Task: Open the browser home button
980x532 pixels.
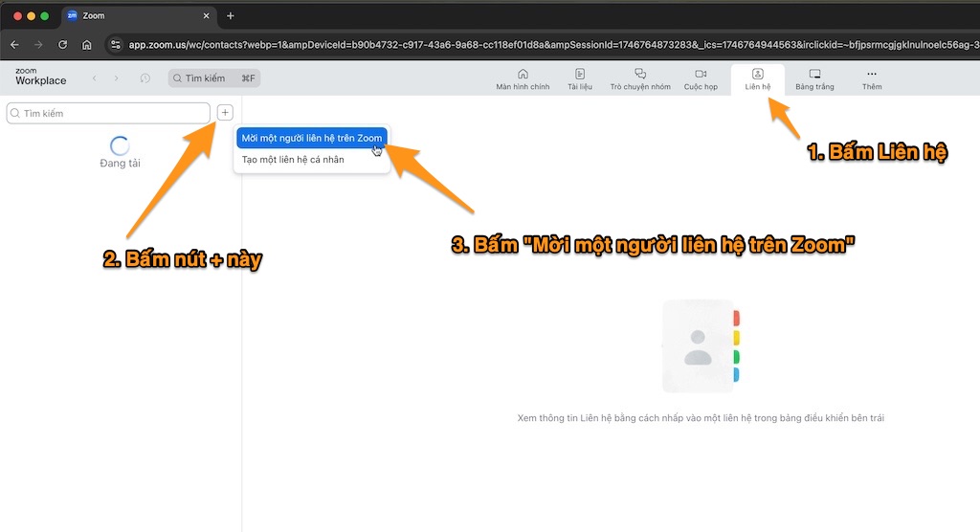Action: [87, 44]
